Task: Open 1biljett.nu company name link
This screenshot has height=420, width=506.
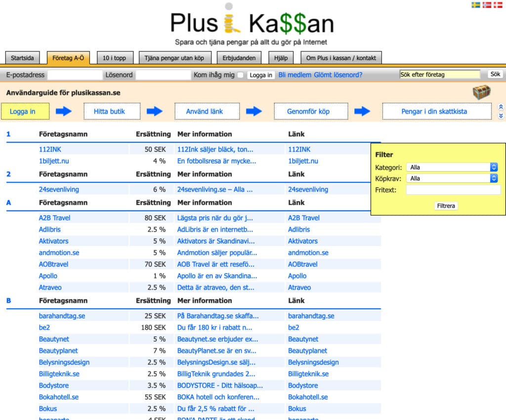Action: 54,161
